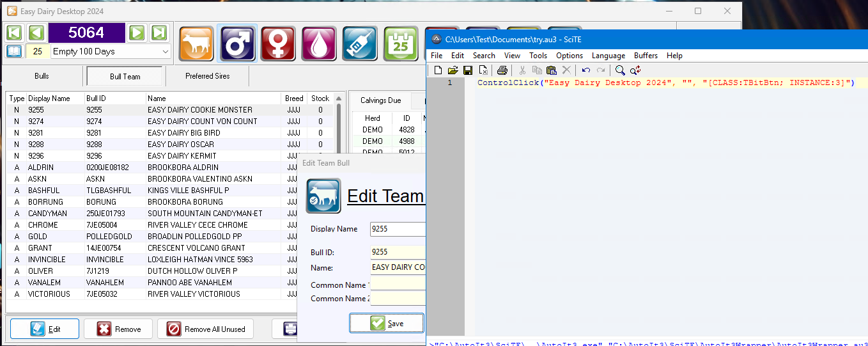
Task: Click Save floppy disk icon in SciTE
Action: 468,70
